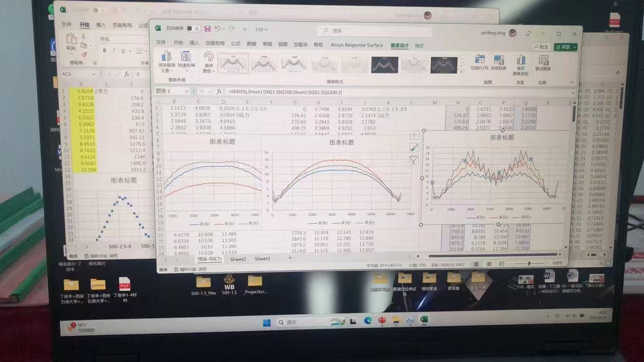Image resolution: width=644 pixels, height=362 pixels.
Task: Switch to the 视图 (View) ribbon tab
Action: tap(283, 45)
